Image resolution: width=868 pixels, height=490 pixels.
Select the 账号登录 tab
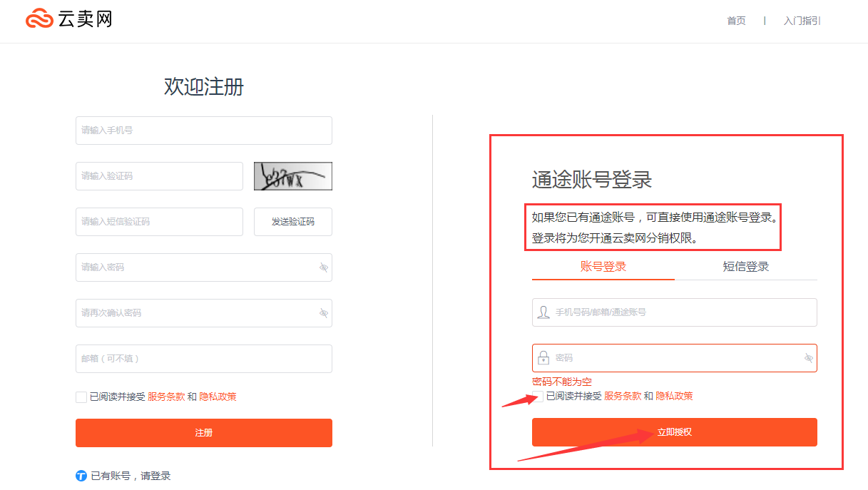tap(603, 266)
